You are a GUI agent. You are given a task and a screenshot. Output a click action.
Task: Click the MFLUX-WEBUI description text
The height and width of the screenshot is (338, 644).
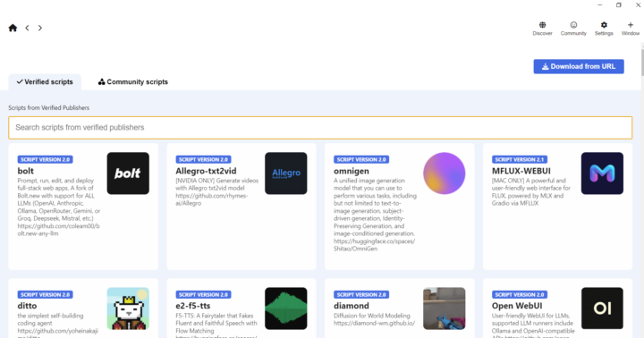[x=531, y=191]
